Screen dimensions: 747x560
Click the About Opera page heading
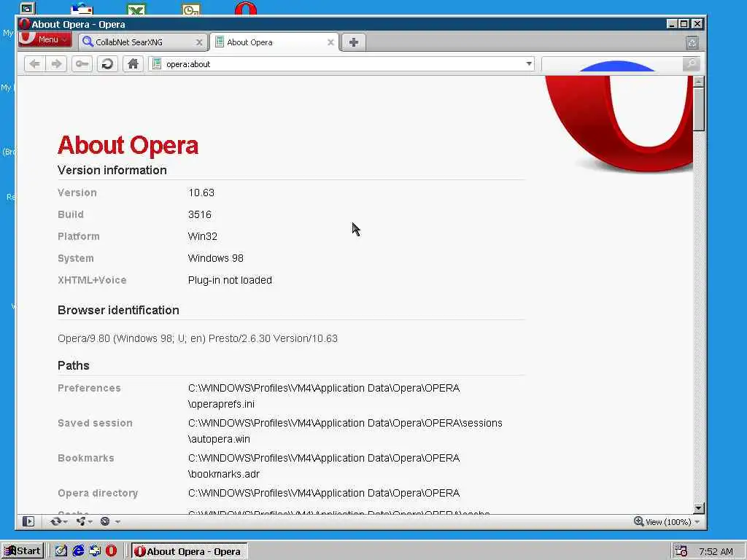(128, 145)
